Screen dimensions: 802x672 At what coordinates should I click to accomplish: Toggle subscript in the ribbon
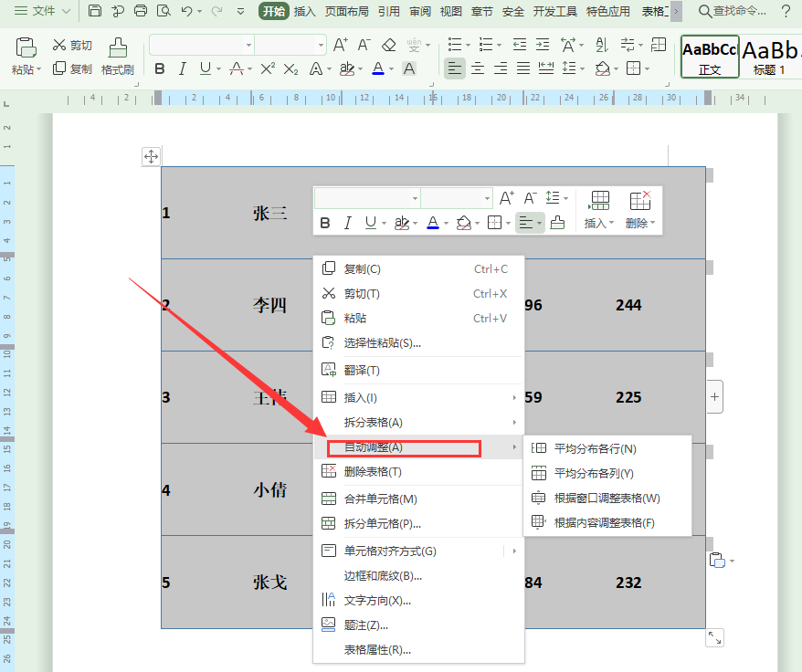290,68
